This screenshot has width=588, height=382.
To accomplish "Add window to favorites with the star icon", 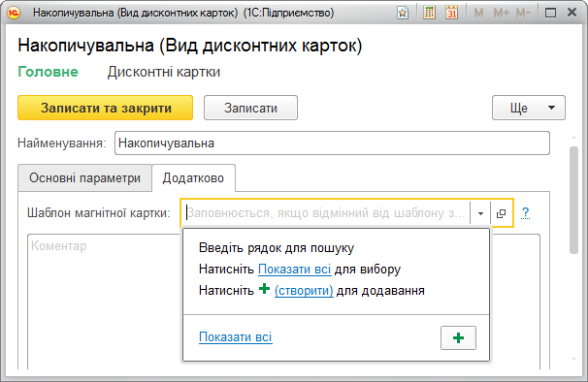I will point(403,14).
